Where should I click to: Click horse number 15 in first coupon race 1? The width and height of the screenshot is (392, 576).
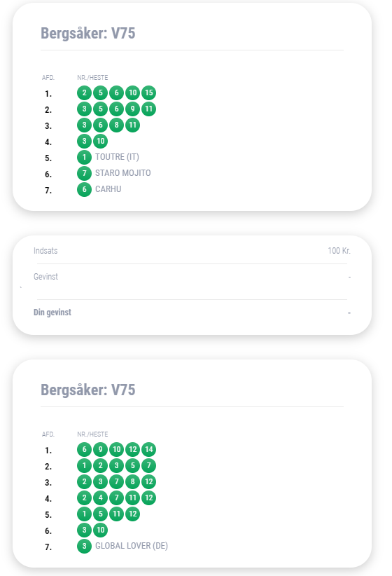click(x=148, y=92)
